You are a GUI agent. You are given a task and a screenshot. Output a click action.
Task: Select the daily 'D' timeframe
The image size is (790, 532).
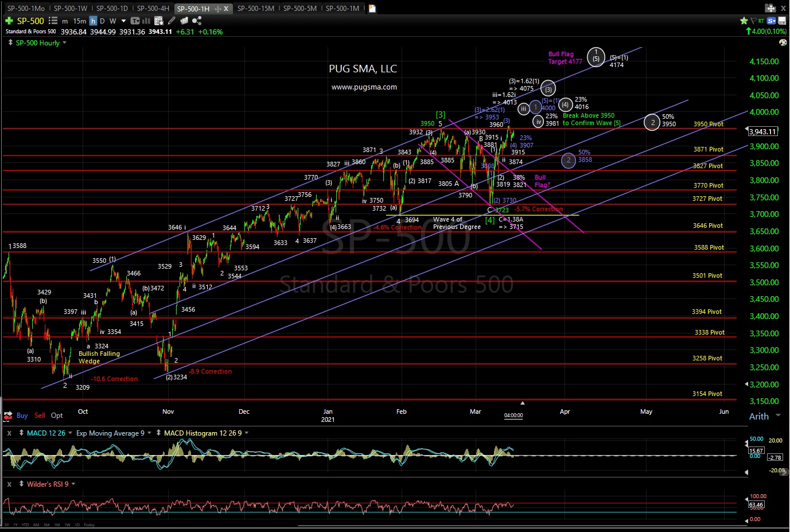point(102,21)
